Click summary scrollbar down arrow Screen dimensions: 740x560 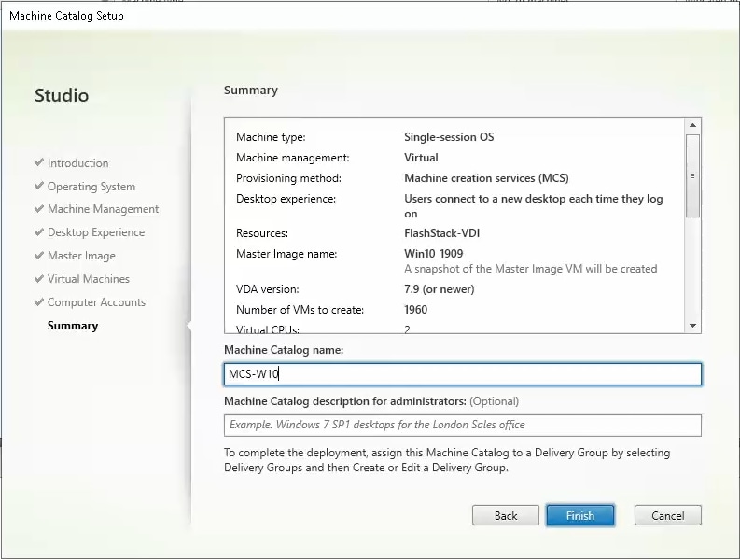(x=692, y=326)
